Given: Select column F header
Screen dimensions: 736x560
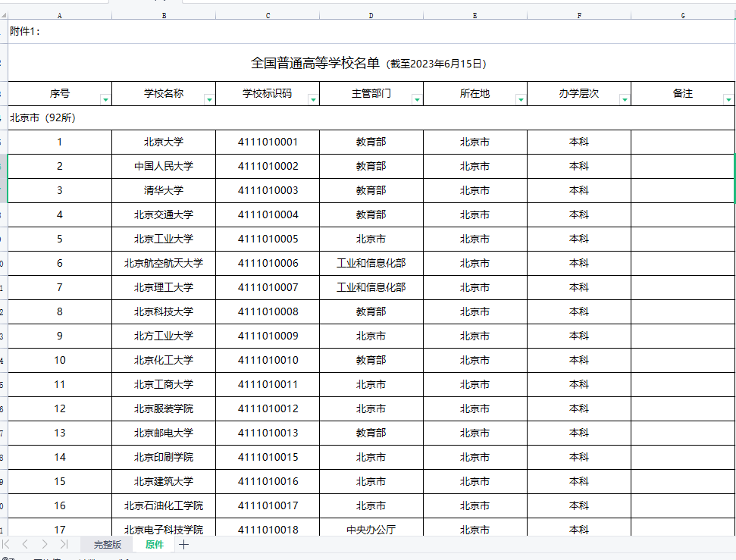Looking at the screenshot, I should 579,15.
